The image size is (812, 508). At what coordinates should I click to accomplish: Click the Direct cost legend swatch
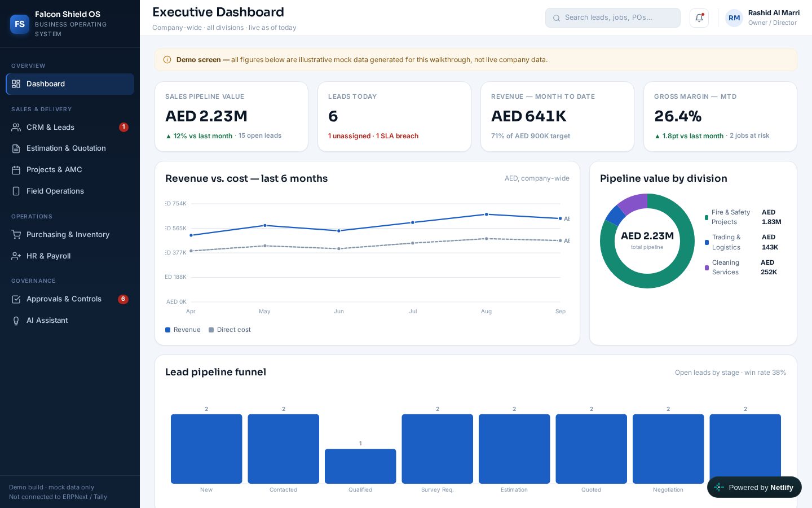(211, 330)
